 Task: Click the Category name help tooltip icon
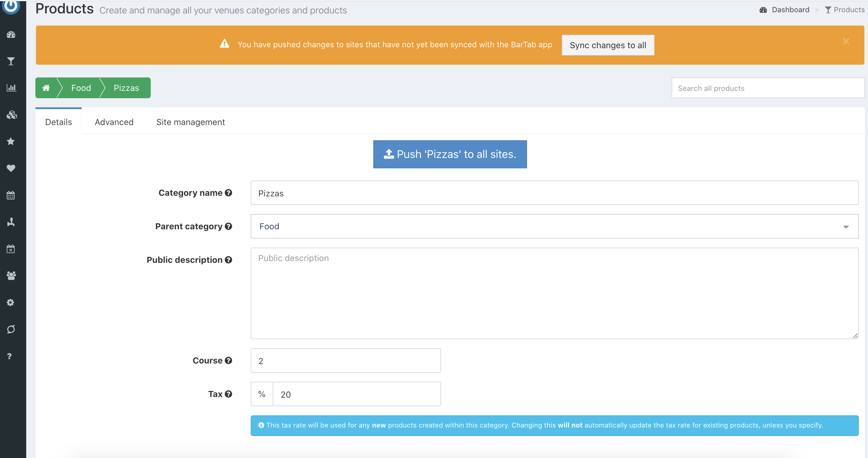coord(228,193)
